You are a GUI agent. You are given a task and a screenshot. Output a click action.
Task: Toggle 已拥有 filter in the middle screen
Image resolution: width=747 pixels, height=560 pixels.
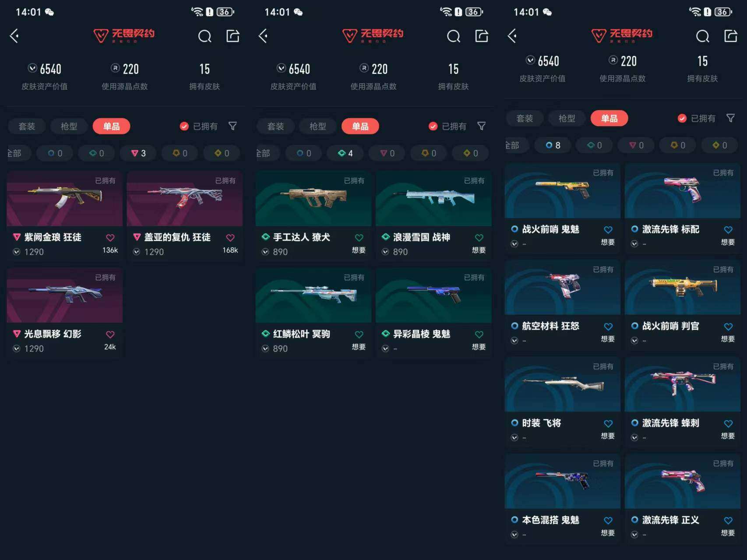(x=447, y=126)
